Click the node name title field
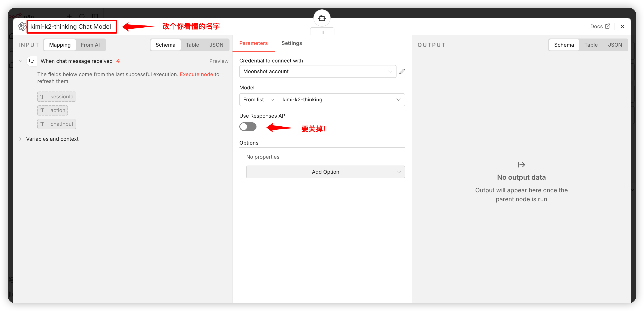This screenshot has width=644, height=311. click(x=71, y=27)
